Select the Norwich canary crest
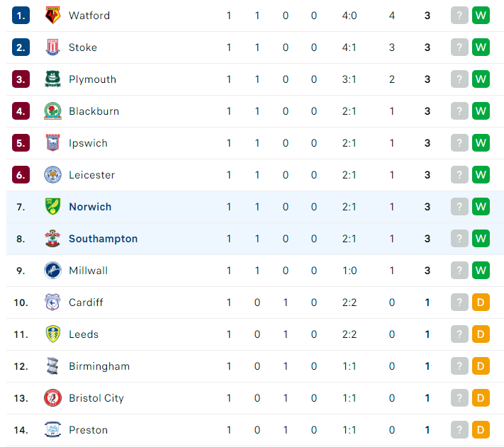Viewport: 504px width, 447px height. tap(52, 206)
